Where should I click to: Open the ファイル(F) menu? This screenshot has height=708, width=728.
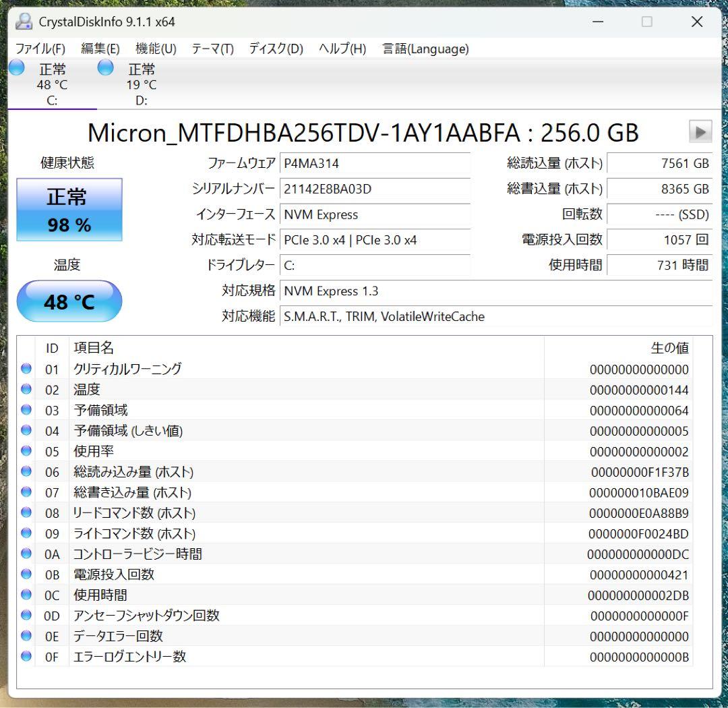(x=40, y=49)
